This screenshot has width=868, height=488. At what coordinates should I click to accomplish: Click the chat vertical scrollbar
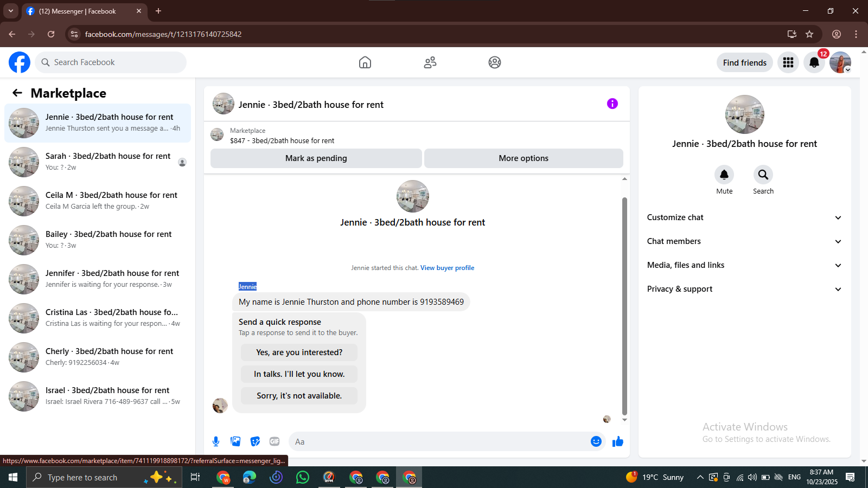pyautogui.click(x=624, y=306)
